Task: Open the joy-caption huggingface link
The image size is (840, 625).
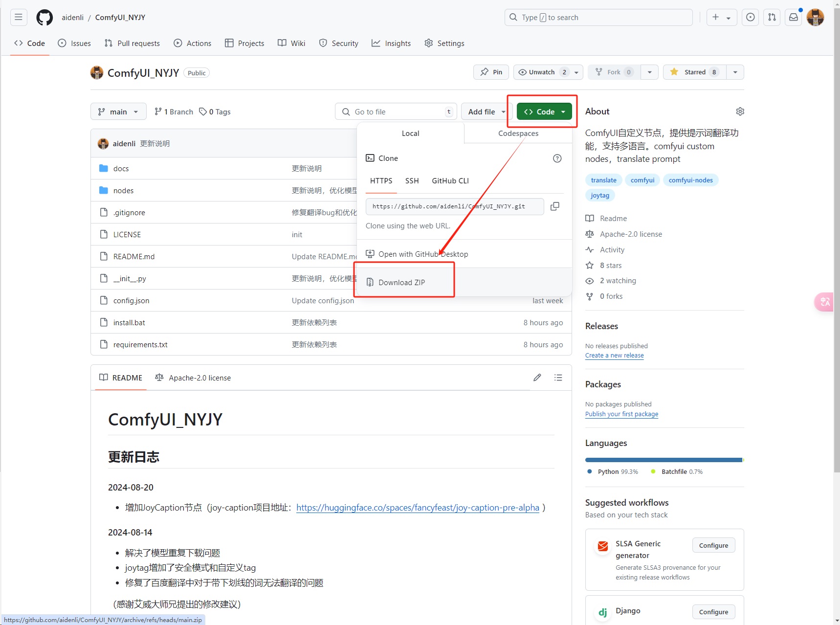Action: pyautogui.click(x=418, y=508)
